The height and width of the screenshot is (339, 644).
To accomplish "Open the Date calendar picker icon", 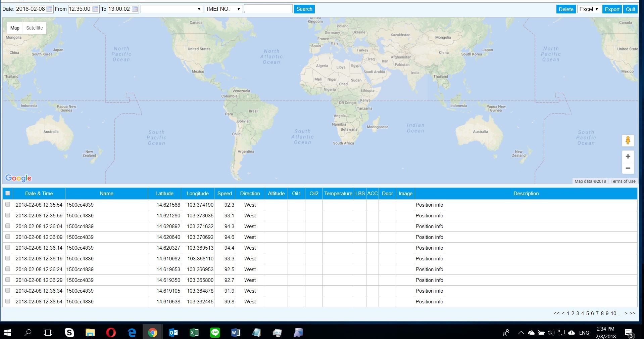I will 49,9.
